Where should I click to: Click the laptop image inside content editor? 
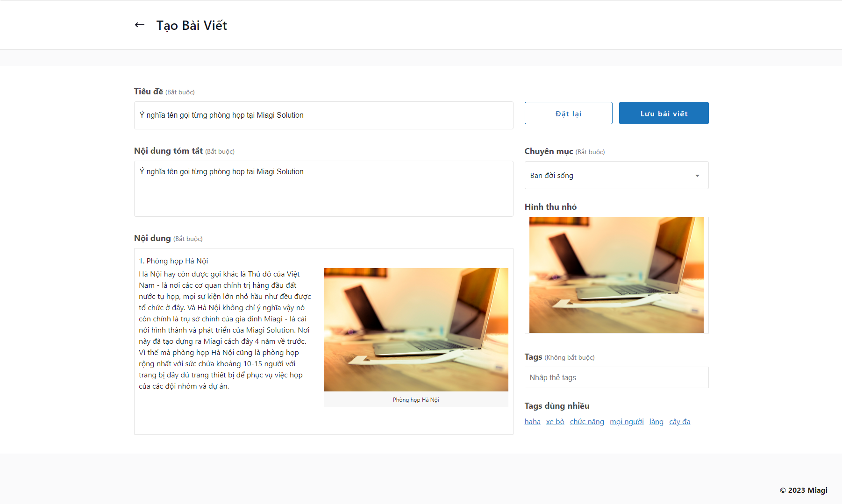[x=416, y=330]
